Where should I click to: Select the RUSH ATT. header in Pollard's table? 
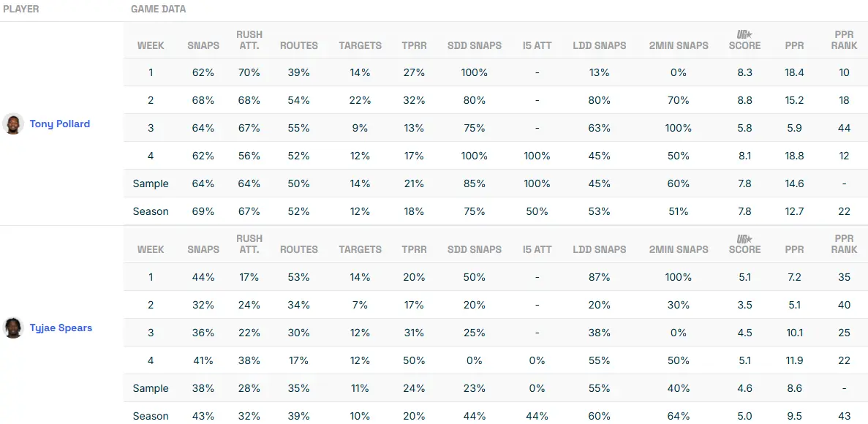pos(249,39)
